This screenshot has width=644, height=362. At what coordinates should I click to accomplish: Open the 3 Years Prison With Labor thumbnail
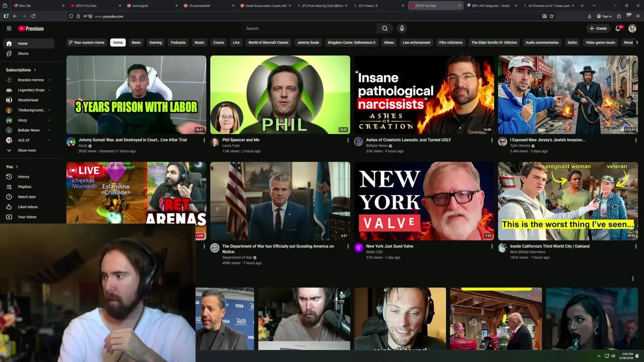136,95
